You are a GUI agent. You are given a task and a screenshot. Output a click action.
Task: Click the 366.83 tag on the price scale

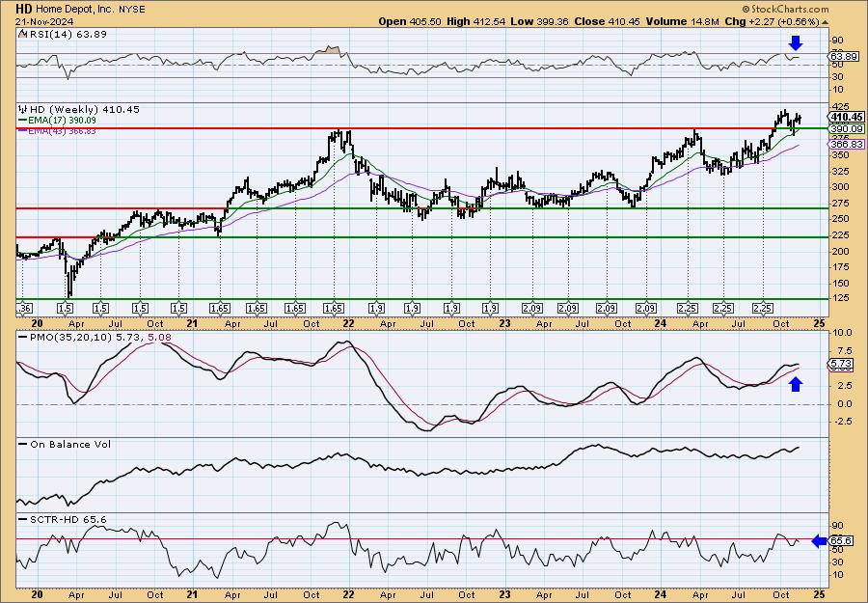tap(846, 144)
